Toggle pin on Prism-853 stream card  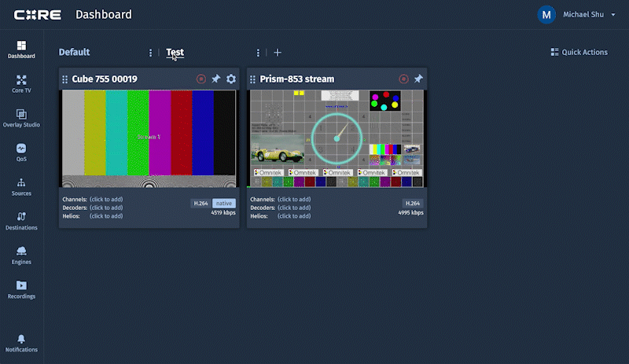(418, 79)
